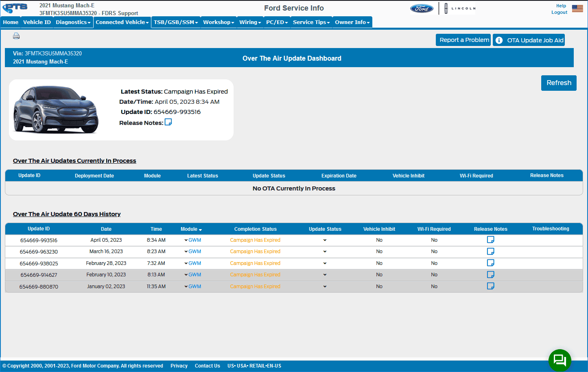Viewport: 588px width, 372px height.
Task: Click the Mustang Mach-E vehicle image
Action: (x=56, y=109)
